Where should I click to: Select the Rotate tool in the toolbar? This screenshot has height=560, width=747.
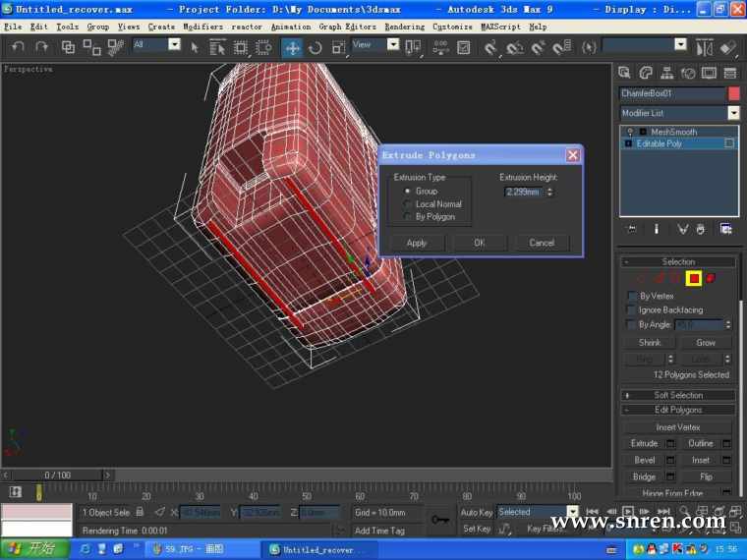(316, 47)
